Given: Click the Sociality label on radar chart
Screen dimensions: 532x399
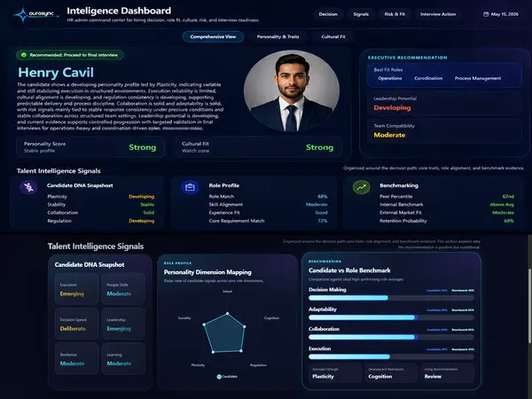Looking at the screenshot, I should point(184,318).
